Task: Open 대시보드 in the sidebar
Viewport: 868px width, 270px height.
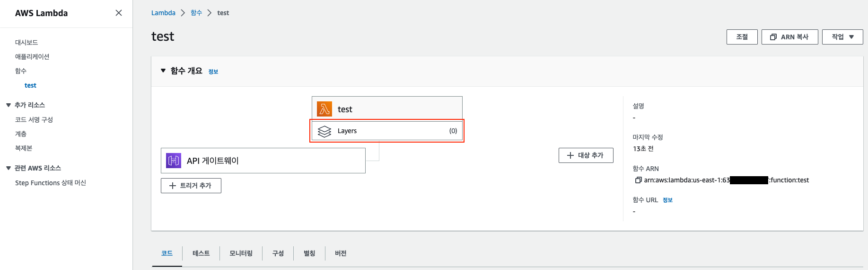Action: coord(26,43)
